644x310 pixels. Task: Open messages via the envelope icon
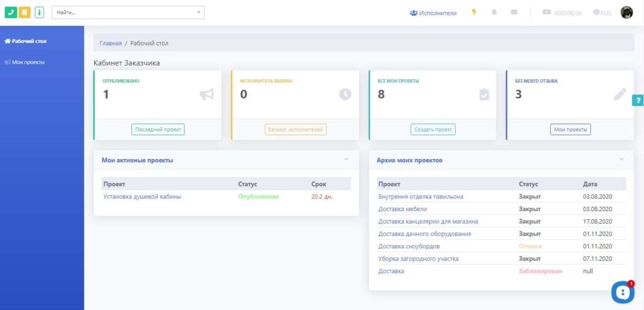[x=514, y=13]
